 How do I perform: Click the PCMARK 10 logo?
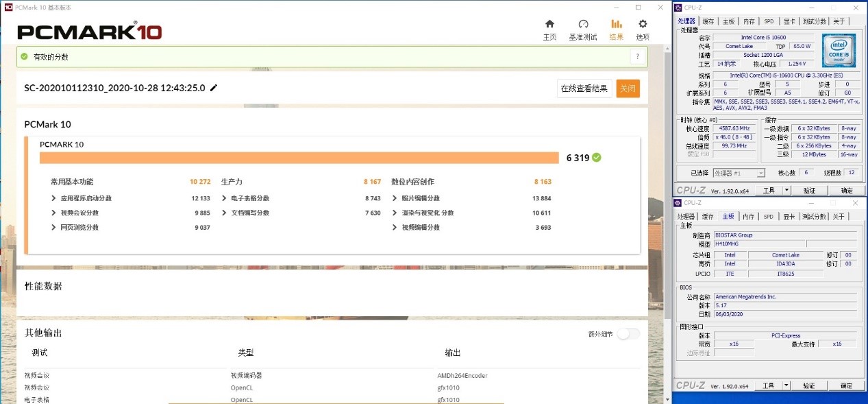point(90,32)
